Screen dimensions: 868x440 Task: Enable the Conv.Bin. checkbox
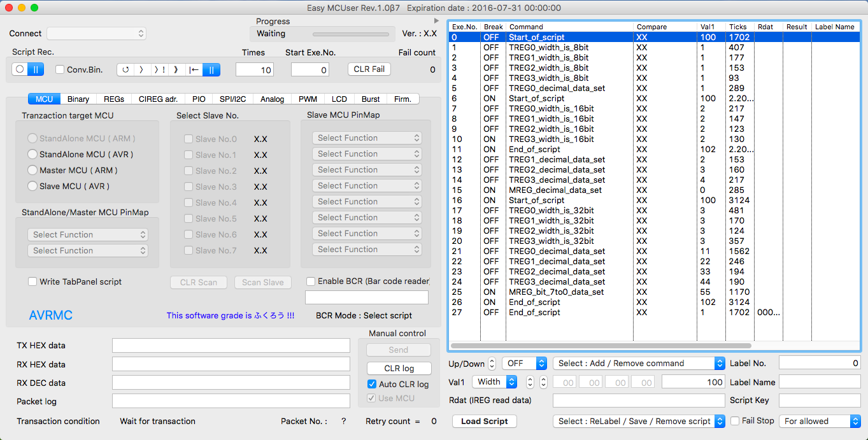[x=60, y=69]
